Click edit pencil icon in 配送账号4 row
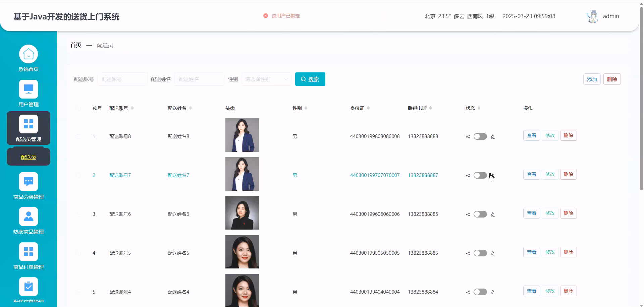 [x=493, y=292]
